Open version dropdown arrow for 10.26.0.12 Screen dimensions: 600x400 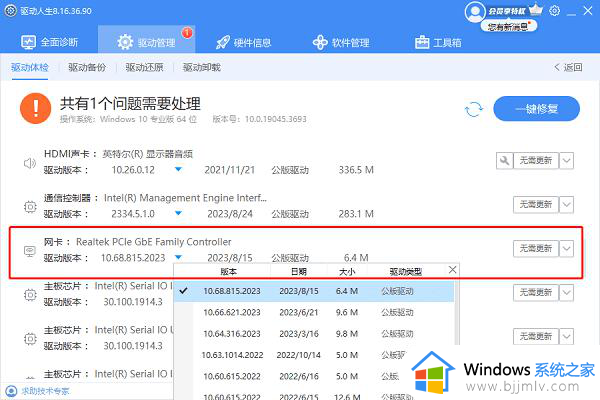coord(178,169)
